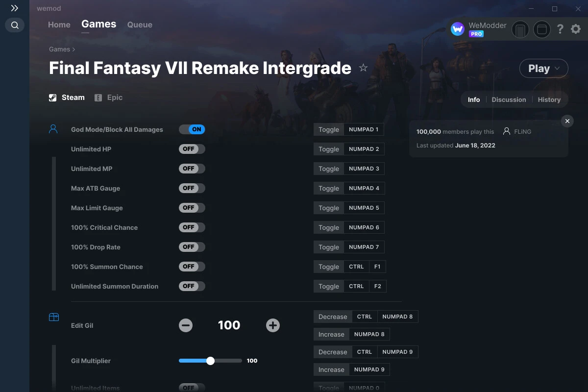Turn off God Mode/Block All Damages
The width and height of the screenshot is (588, 392).
[x=192, y=129]
